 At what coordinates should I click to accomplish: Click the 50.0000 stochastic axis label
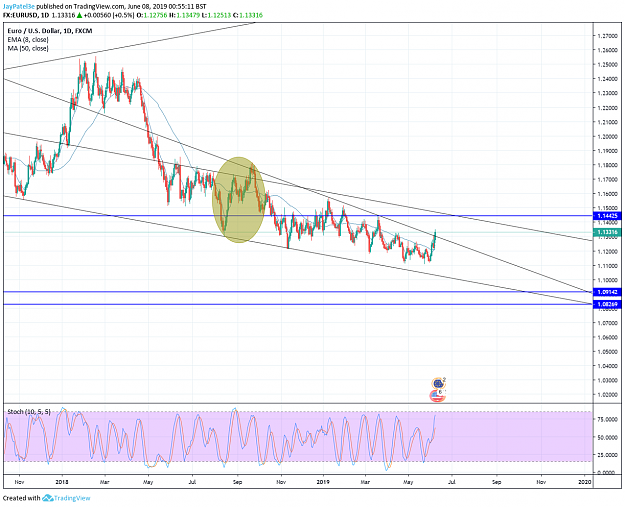point(607,437)
